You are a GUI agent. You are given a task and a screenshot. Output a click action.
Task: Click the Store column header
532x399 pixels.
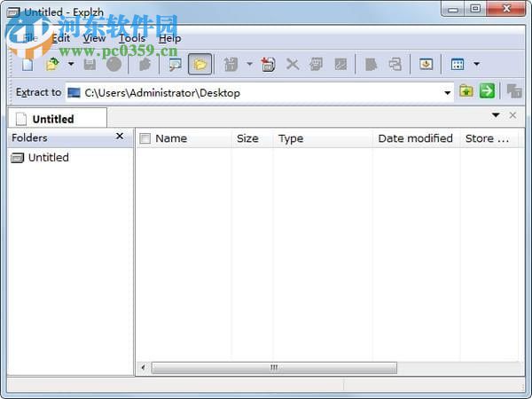[487, 138]
